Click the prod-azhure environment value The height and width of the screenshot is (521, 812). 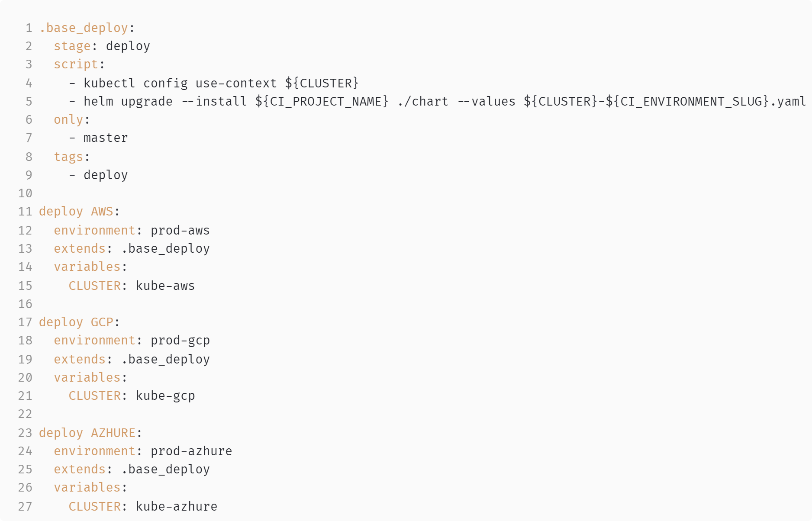click(191, 451)
